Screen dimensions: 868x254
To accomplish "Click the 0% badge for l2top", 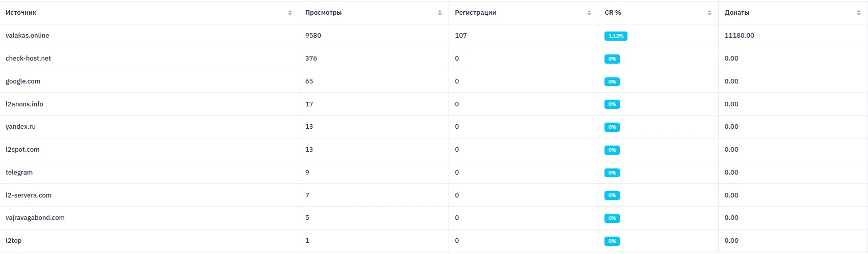I will pyautogui.click(x=612, y=241).
